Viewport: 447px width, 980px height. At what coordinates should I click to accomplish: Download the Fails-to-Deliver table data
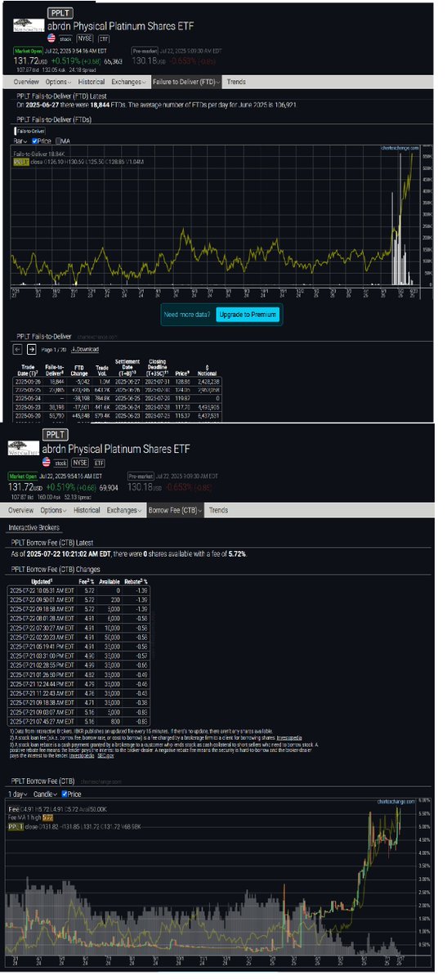[x=85, y=349]
